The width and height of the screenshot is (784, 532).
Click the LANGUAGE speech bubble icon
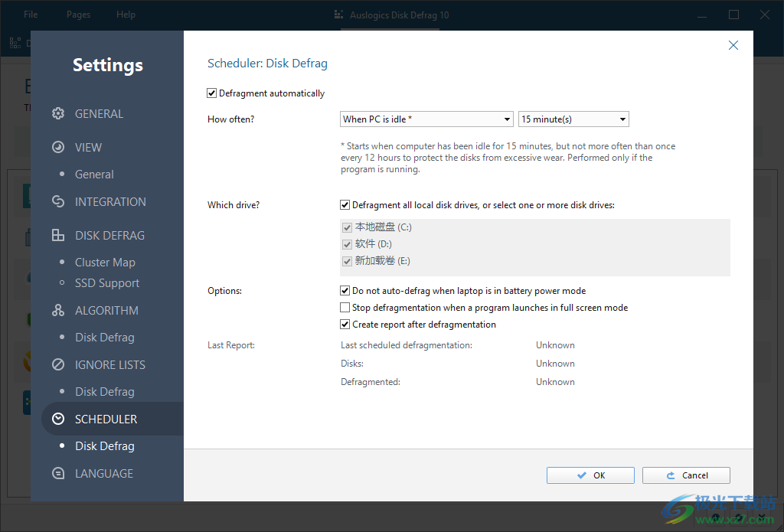pos(58,473)
